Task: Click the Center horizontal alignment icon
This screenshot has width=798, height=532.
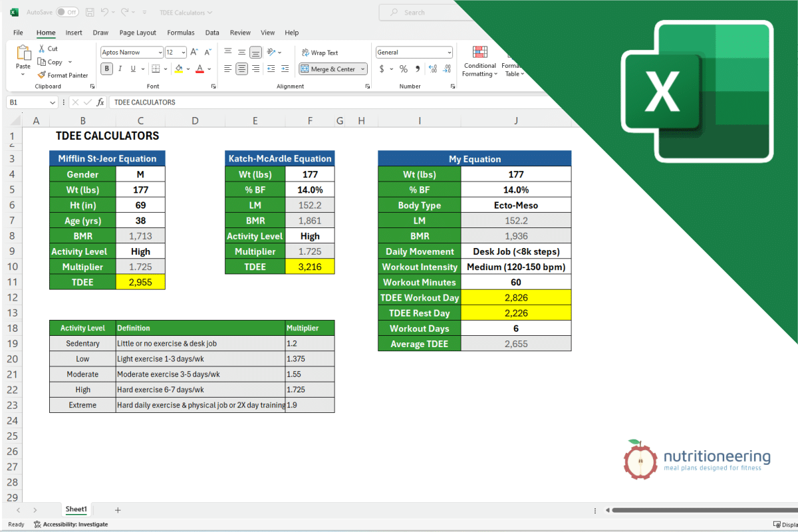Action: 241,68
